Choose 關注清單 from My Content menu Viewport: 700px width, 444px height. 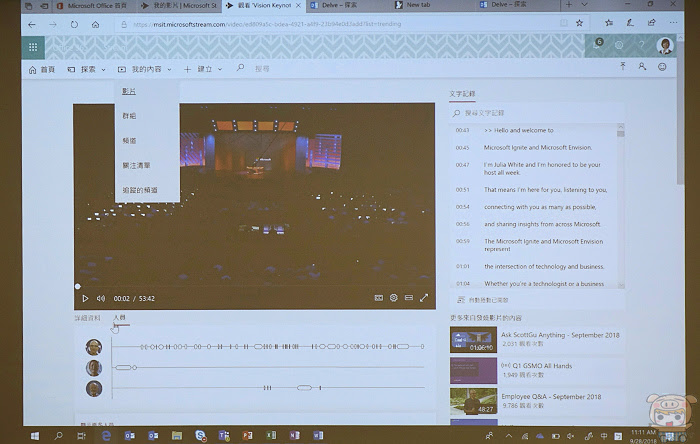pos(136,165)
